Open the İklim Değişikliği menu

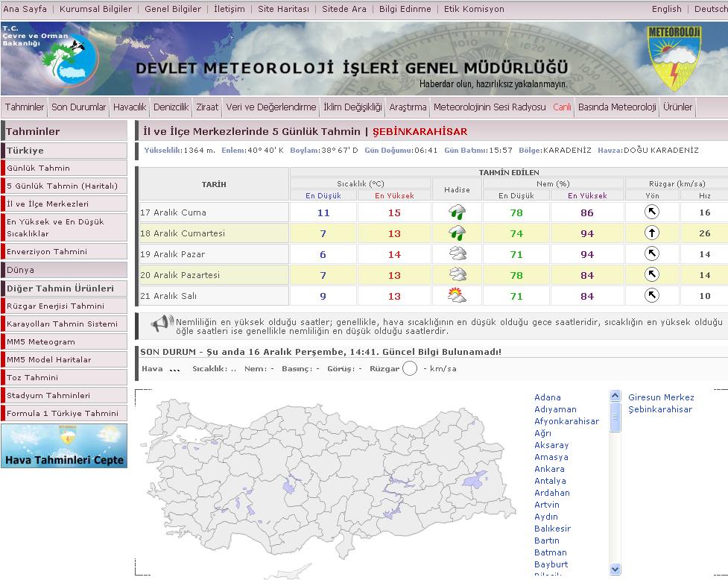[353, 107]
